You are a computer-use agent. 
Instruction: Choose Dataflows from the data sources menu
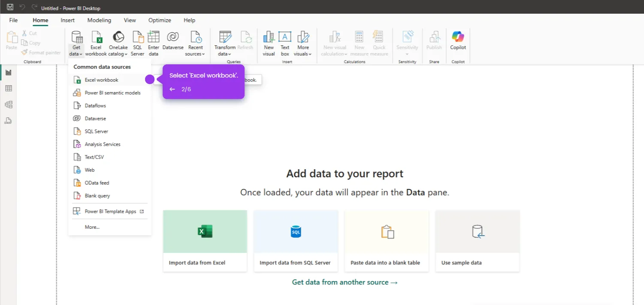click(x=109, y=105)
